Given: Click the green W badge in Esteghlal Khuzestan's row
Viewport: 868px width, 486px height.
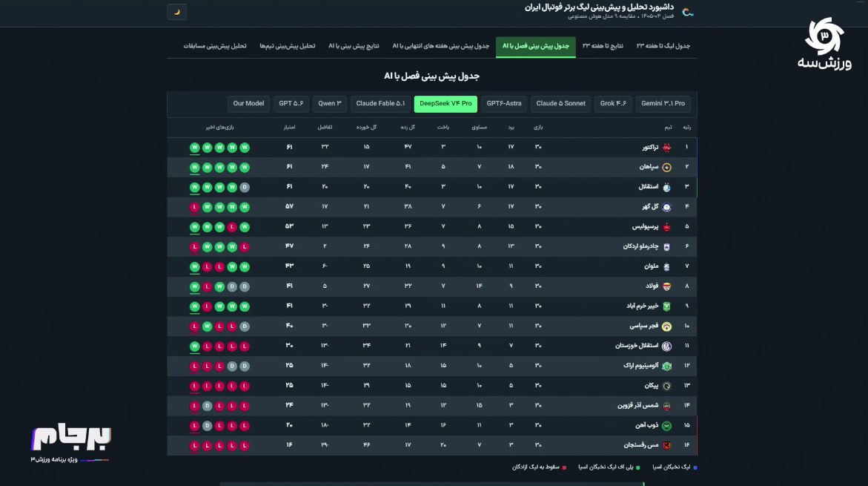Looking at the screenshot, I should click(194, 347).
